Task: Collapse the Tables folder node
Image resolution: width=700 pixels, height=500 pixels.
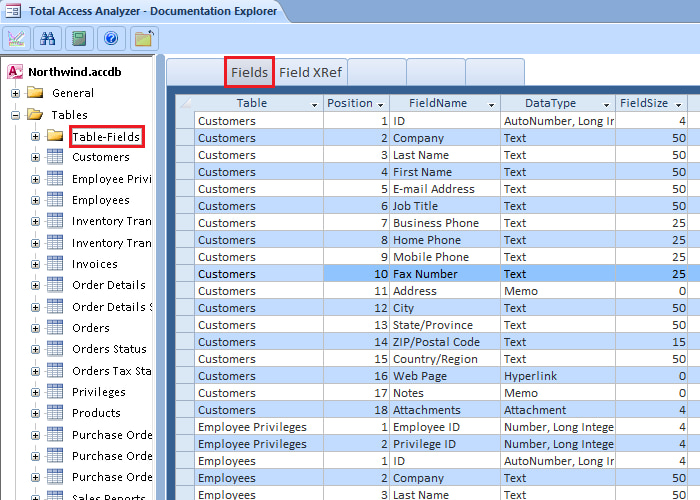Action: 16,115
